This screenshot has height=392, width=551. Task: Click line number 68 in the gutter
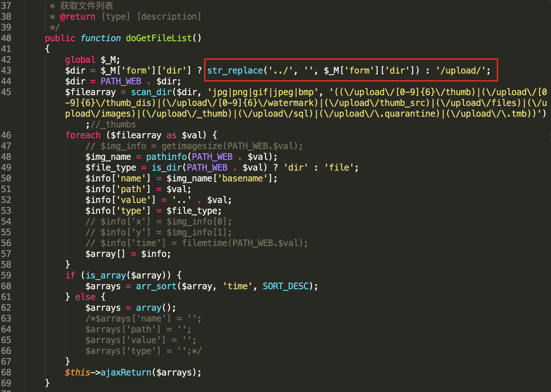[6, 372]
